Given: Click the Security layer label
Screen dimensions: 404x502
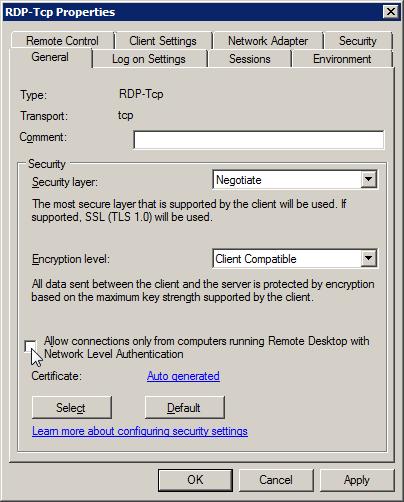Looking at the screenshot, I should tap(65, 182).
